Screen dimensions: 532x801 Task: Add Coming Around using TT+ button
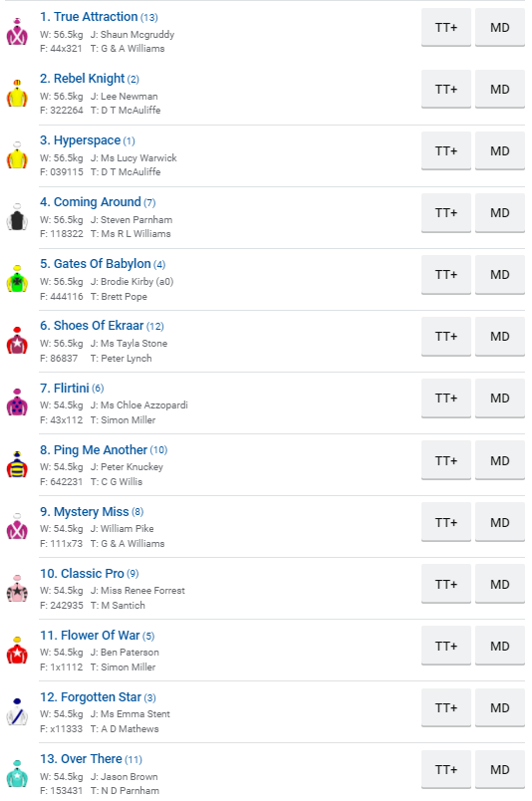click(x=446, y=213)
